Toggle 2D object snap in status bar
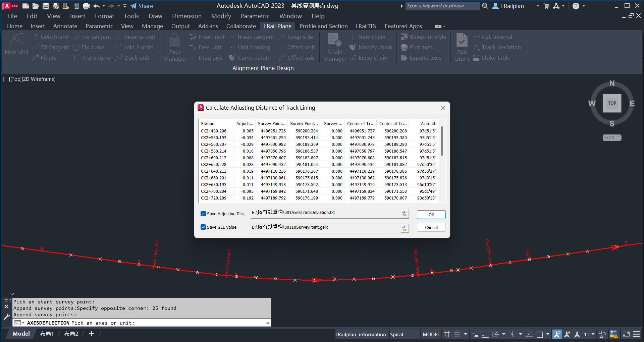This screenshot has height=342, width=644. [539, 334]
